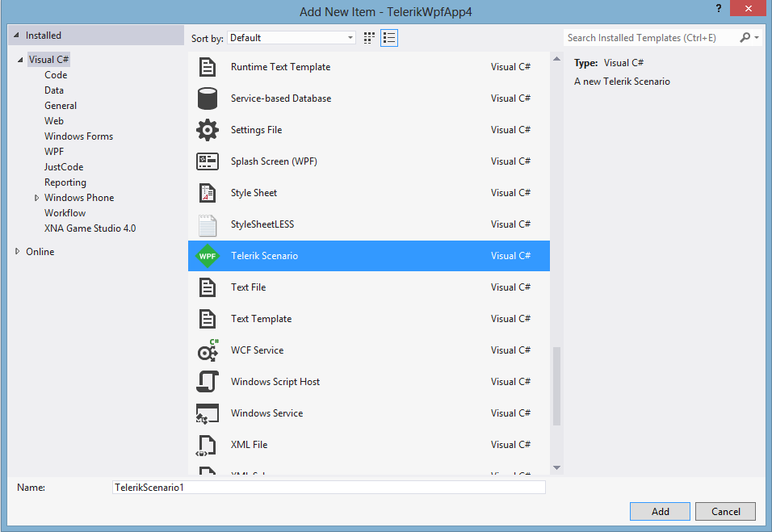
Task: Select the WPF category
Action: click(53, 151)
